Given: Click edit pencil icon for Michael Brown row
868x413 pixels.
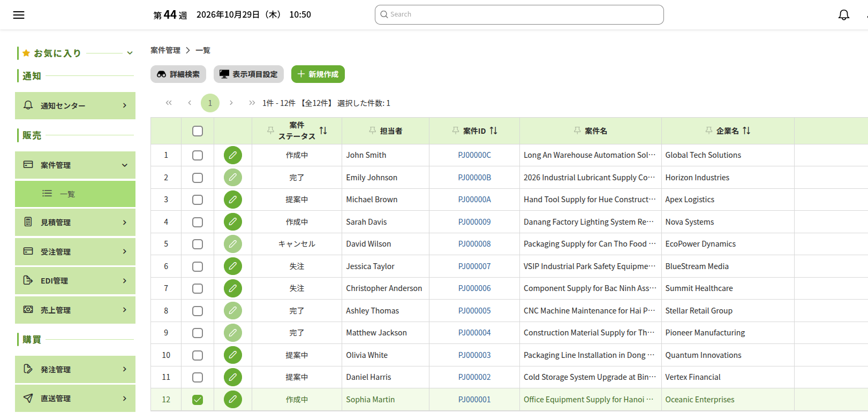Looking at the screenshot, I should pyautogui.click(x=233, y=200).
